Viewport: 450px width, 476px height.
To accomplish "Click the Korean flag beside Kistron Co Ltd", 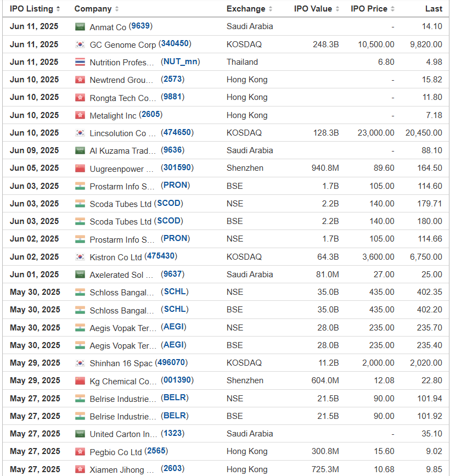I will click(80, 257).
